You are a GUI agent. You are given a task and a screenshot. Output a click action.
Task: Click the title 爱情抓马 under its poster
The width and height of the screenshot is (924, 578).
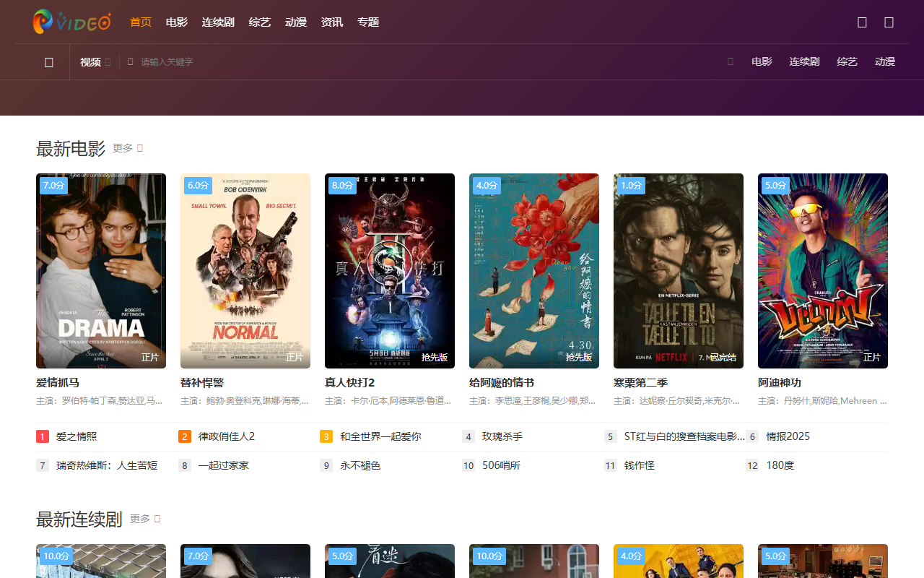click(58, 382)
